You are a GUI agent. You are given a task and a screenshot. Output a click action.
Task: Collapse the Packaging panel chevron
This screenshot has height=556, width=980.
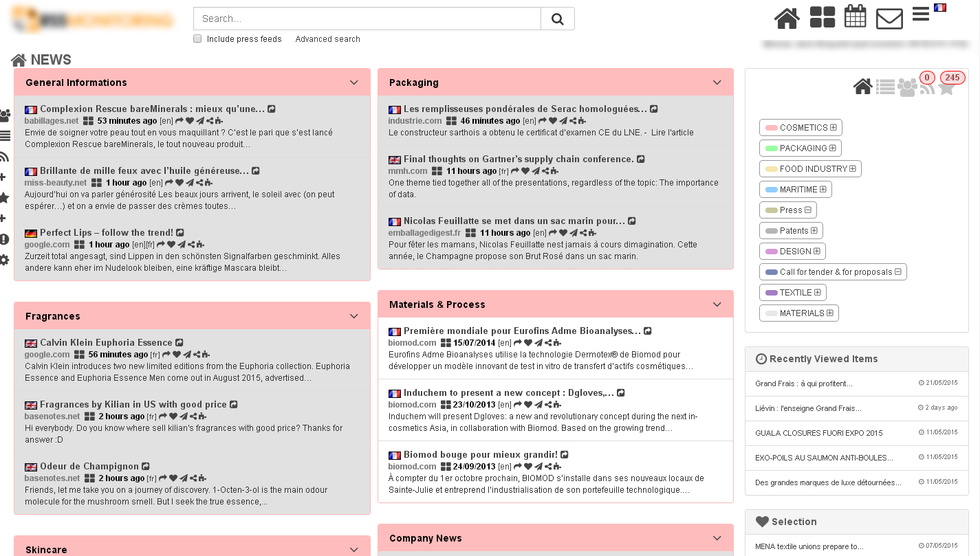(x=717, y=82)
